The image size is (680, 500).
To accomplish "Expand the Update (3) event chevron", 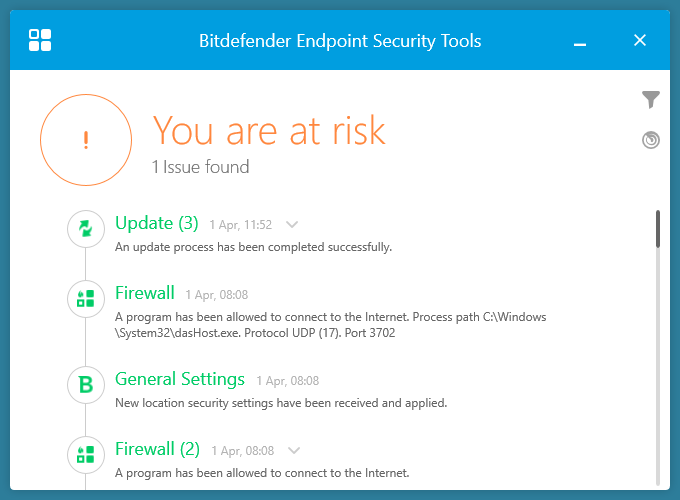I will (292, 224).
